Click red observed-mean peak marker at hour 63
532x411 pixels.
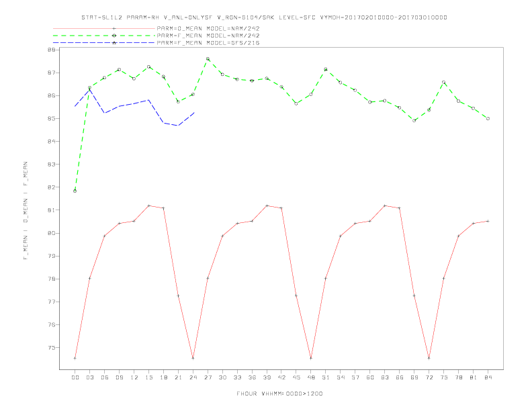pos(385,206)
